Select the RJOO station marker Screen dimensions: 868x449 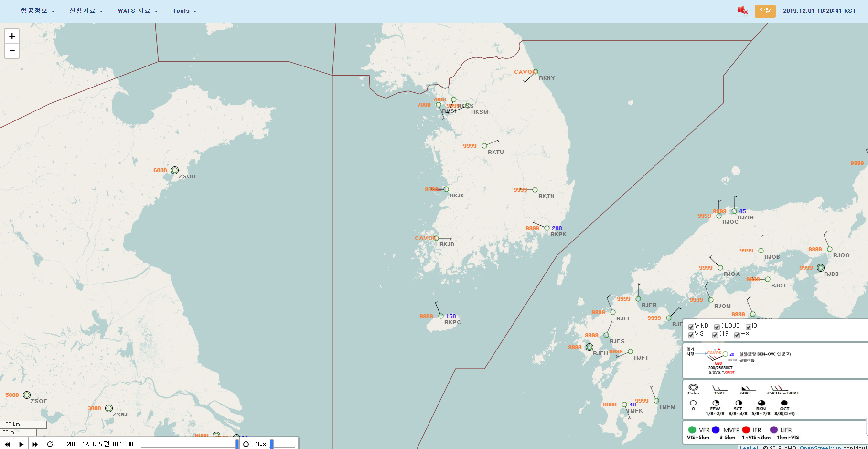point(830,249)
